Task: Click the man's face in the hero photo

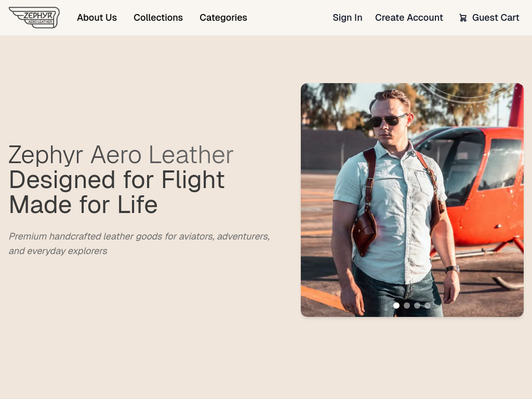Action: [x=390, y=125]
